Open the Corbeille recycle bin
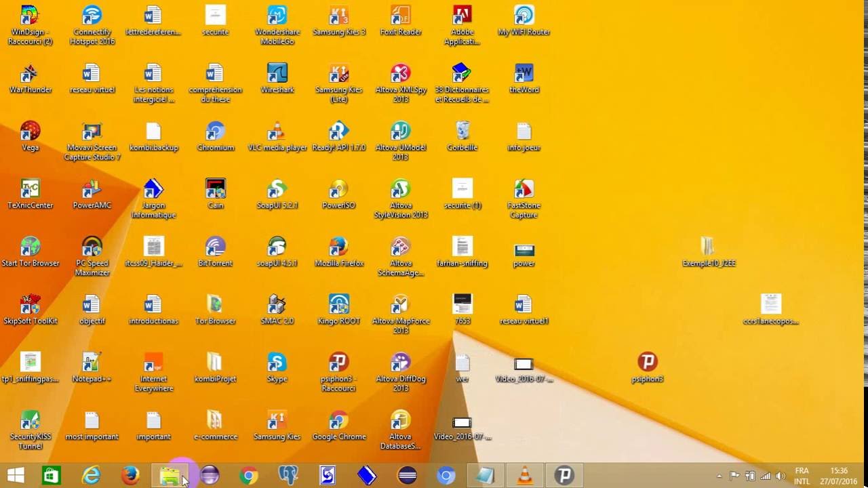This screenshot has width=868, height=488. click(462, 136)
